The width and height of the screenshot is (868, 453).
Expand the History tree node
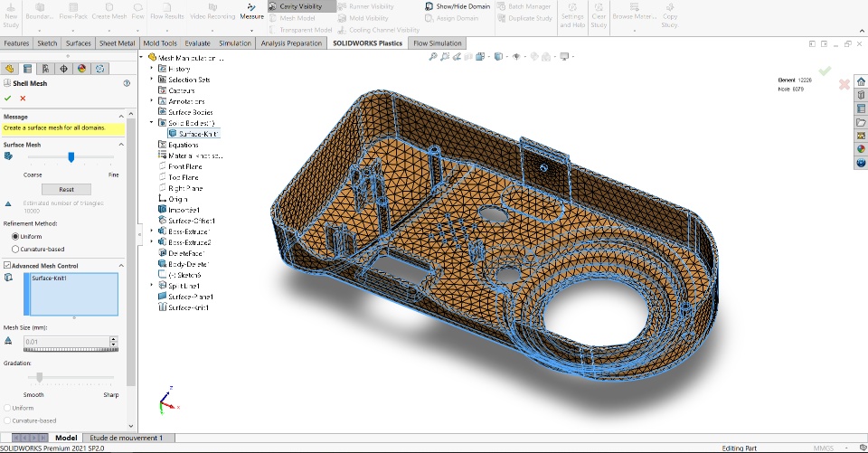[152, 69]
